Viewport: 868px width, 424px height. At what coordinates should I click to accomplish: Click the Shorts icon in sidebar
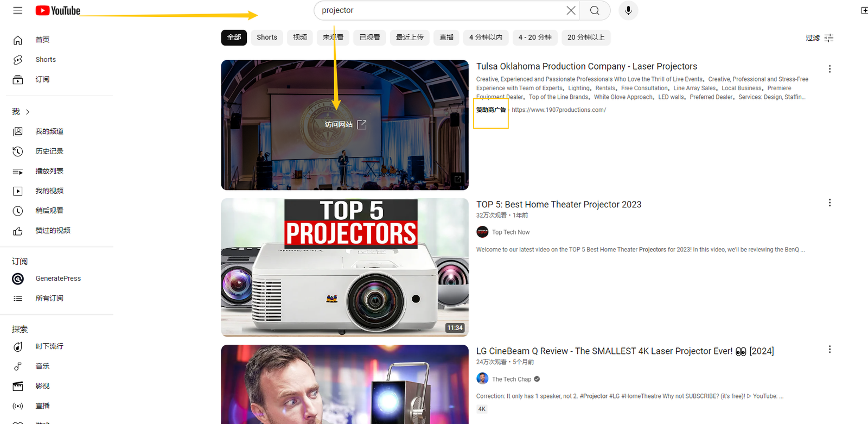click(18, 60)
